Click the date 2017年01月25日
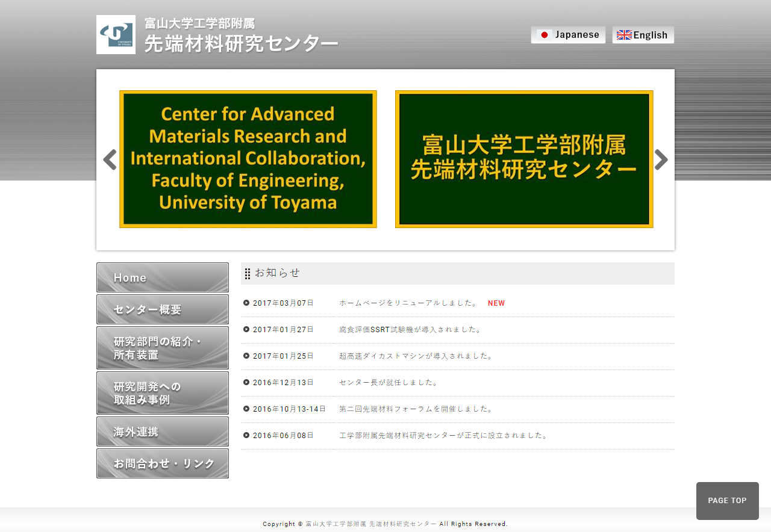 283,356
